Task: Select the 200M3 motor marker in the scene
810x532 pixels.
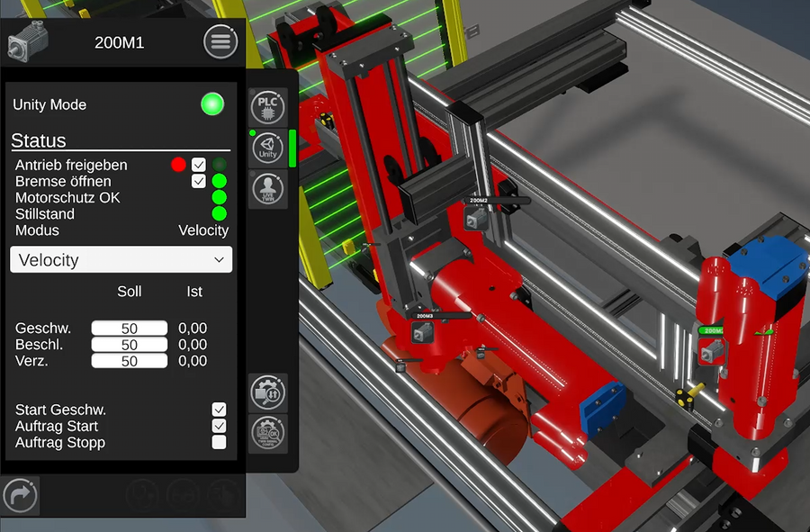Action: (x=422, y=333)
